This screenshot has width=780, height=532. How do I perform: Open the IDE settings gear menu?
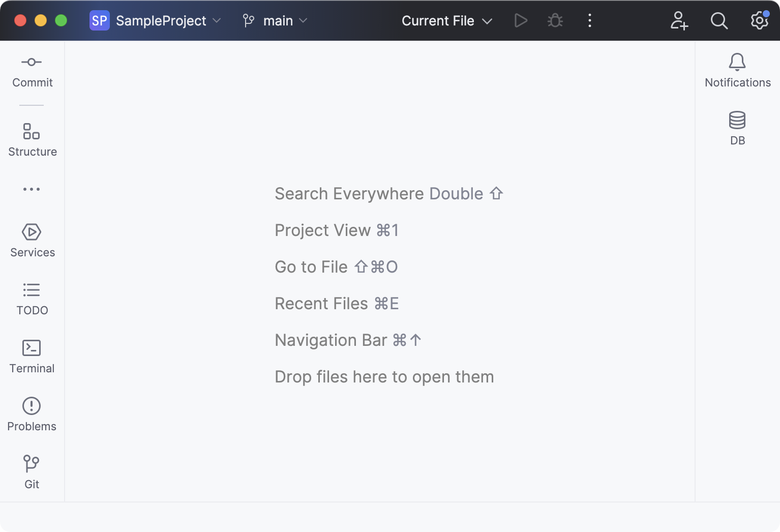[758, 20]
